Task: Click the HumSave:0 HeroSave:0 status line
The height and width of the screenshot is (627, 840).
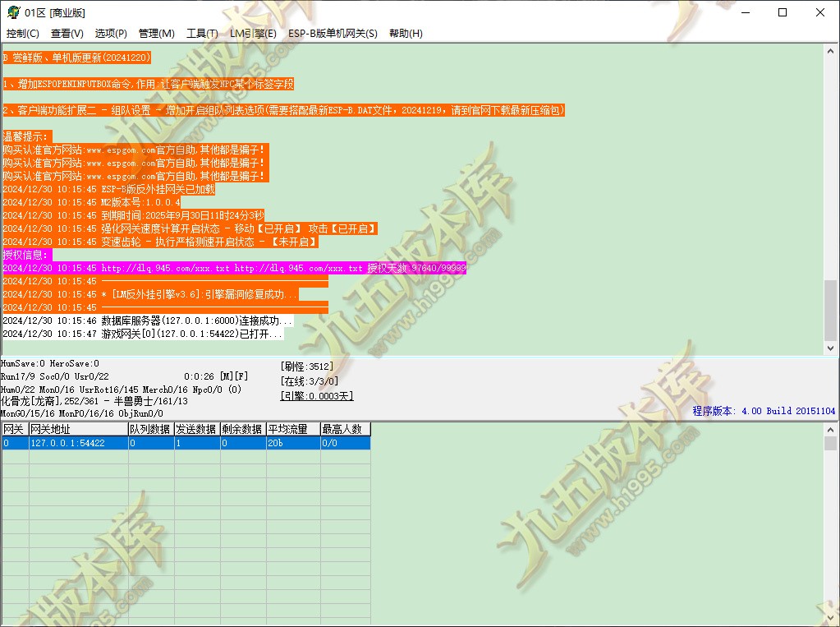Action: [x=50, y=364]
